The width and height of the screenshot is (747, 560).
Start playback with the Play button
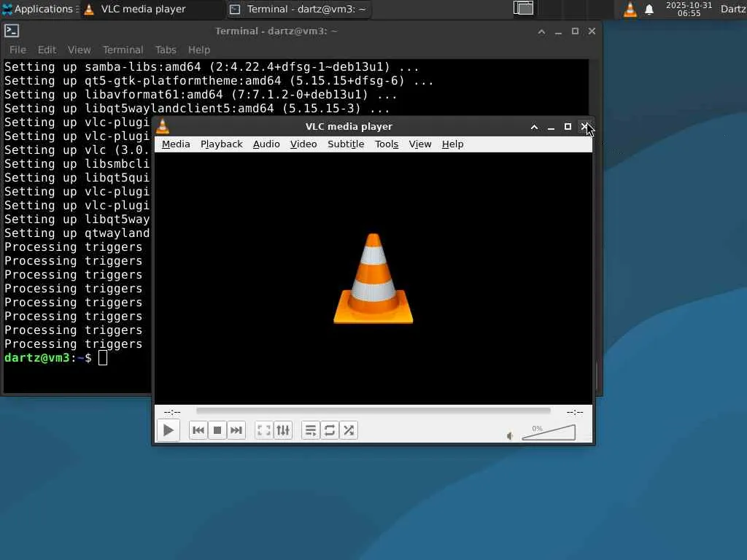[169, 430]
